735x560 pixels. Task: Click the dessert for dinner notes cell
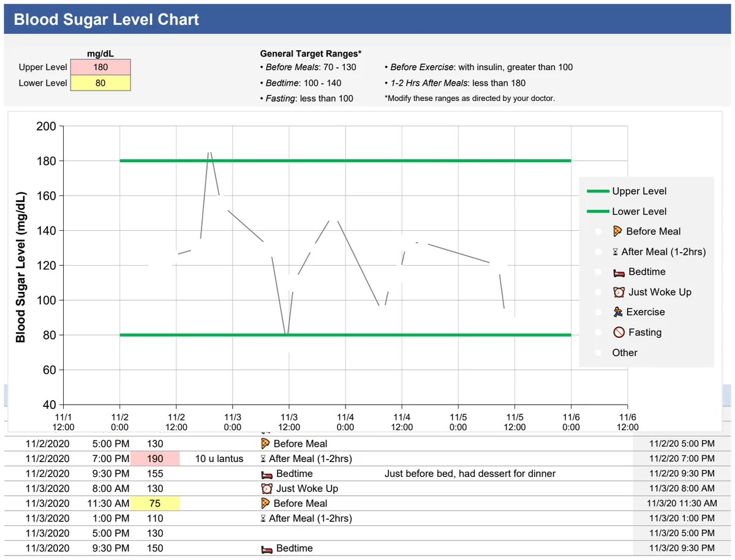[470, 474]
